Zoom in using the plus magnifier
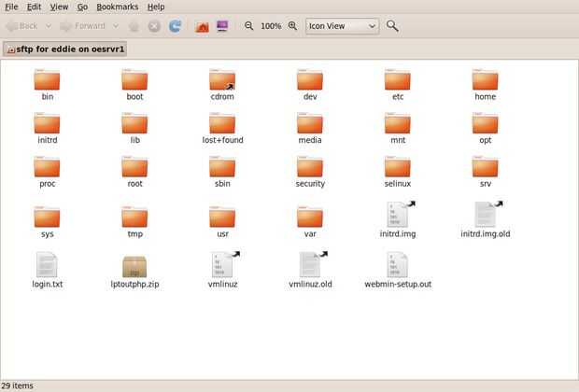579x392 pixels. 292,26
